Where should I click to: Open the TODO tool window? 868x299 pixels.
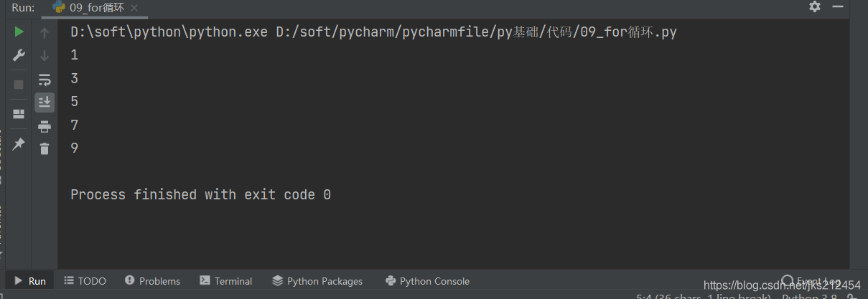85,281
